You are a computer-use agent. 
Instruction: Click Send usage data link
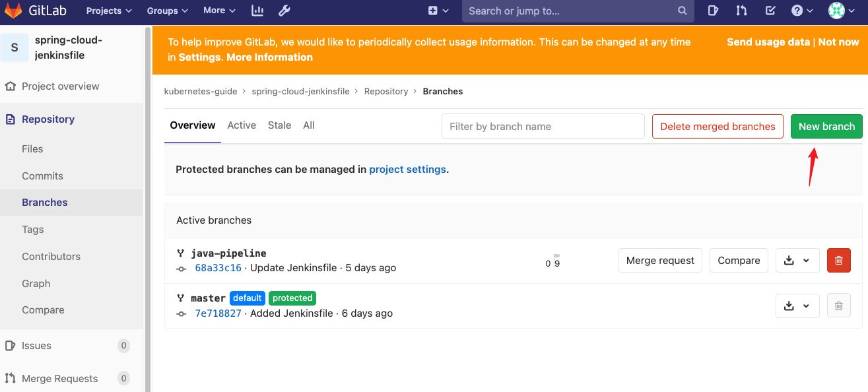click(x=768, y=42)
